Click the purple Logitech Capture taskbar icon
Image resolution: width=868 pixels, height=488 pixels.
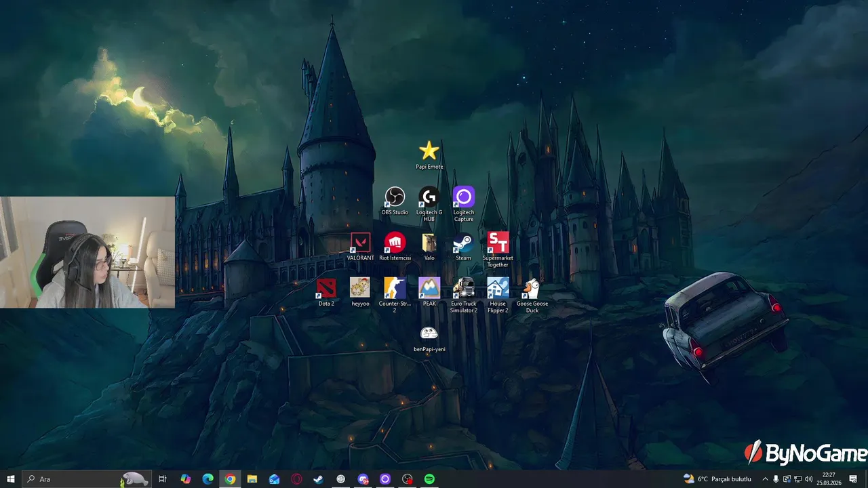(x=385, y=479)
